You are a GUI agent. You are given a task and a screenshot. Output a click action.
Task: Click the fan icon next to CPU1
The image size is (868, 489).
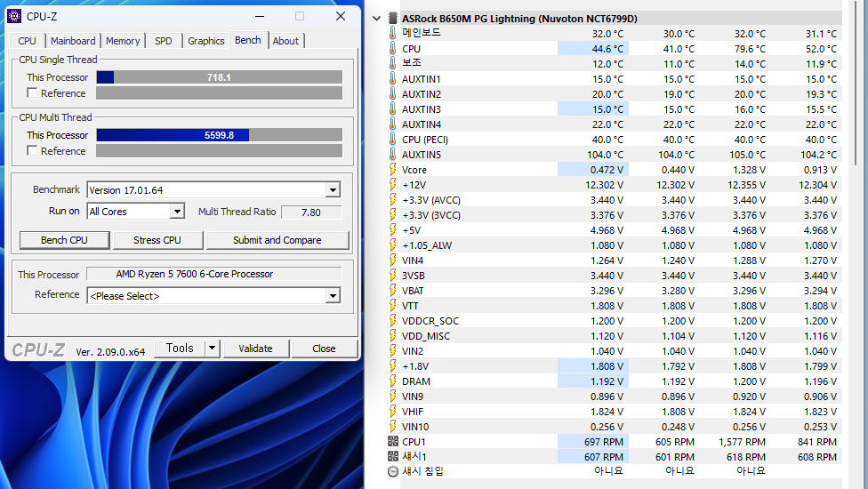coord(393,441)
